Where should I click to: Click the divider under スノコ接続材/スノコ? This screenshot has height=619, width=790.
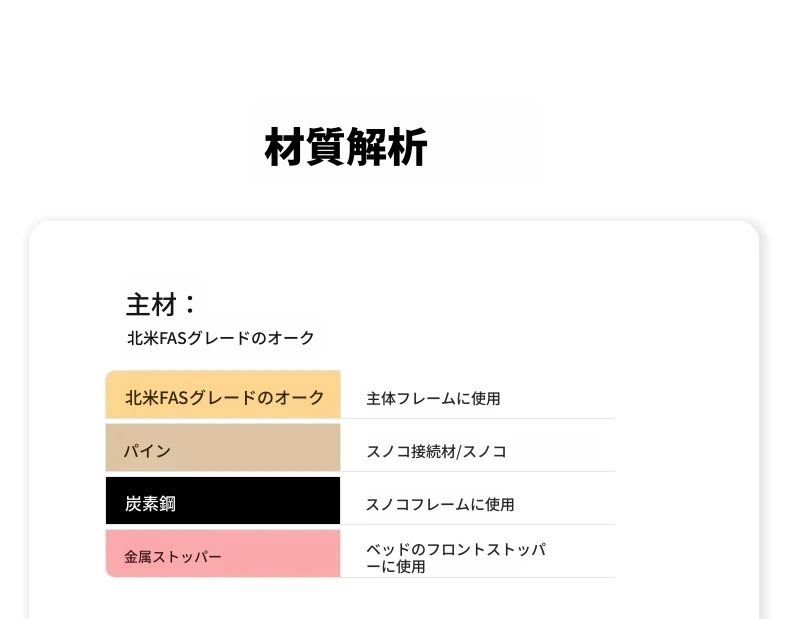(x=478, y=471)
